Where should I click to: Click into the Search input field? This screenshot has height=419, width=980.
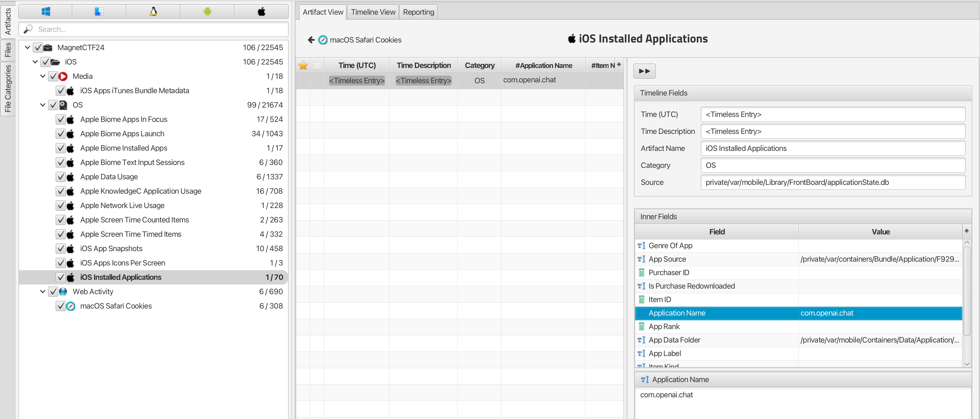(153, 29)
